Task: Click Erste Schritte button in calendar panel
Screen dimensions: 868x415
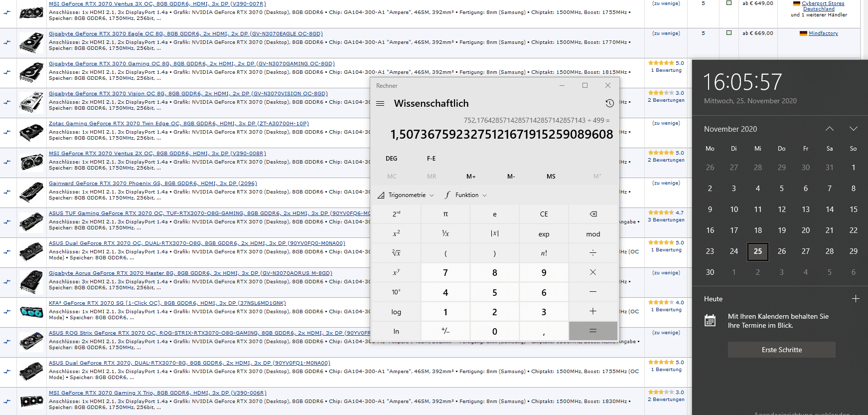Action: [782, 350]
